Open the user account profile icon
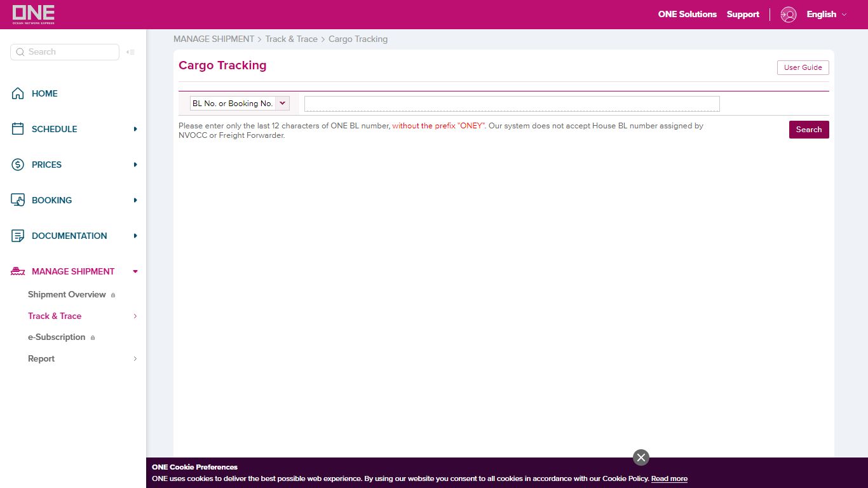 (x=789, y=15)
